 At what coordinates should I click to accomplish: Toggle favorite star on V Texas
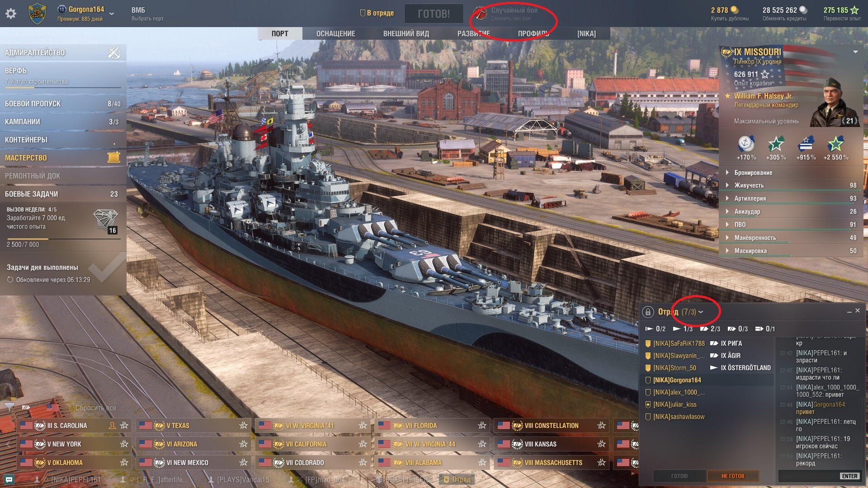click(x=243, y=425)
